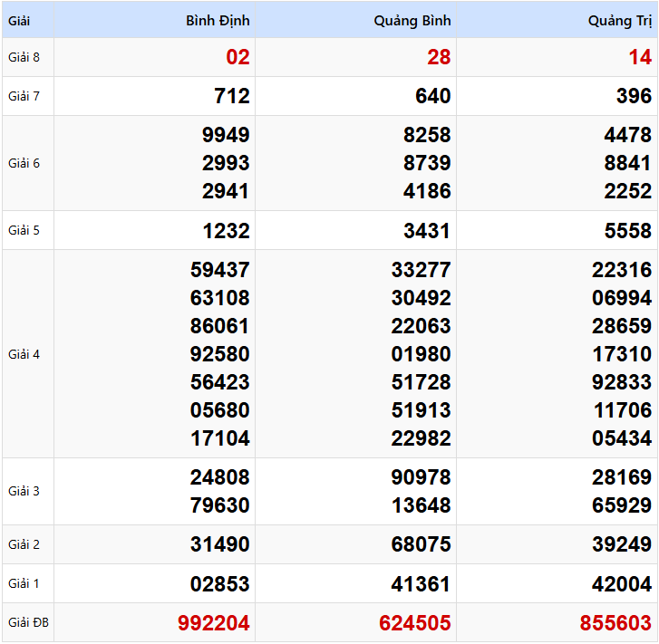Click the Giải 3 number 24808
659x644 pixels.
pos(220,477)
